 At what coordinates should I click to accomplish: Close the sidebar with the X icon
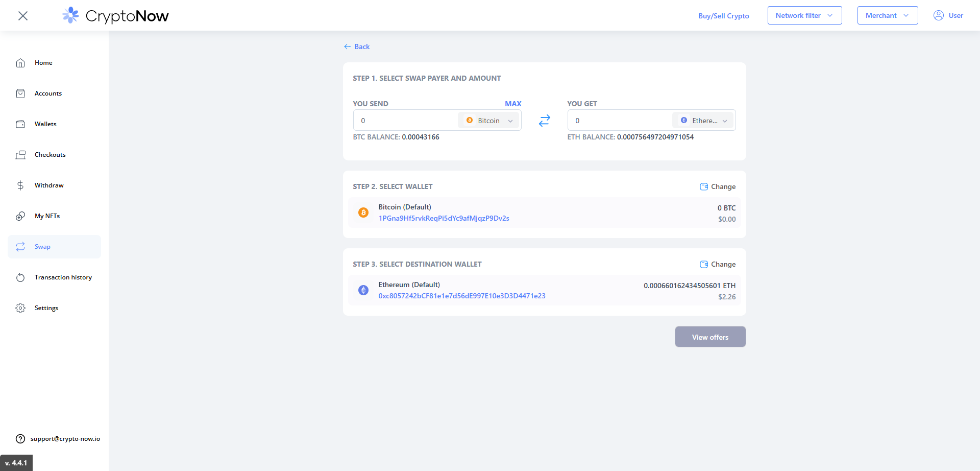tap(23, 16)
